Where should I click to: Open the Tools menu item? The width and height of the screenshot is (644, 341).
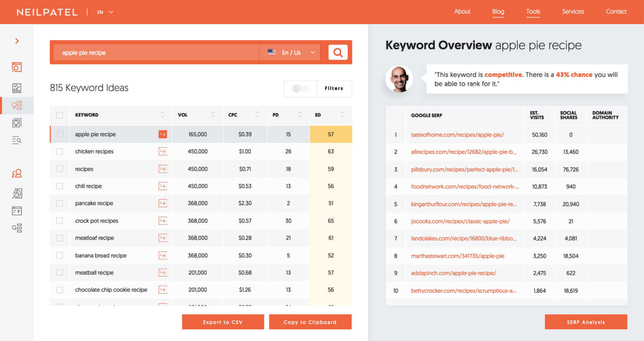coord(533,12)
